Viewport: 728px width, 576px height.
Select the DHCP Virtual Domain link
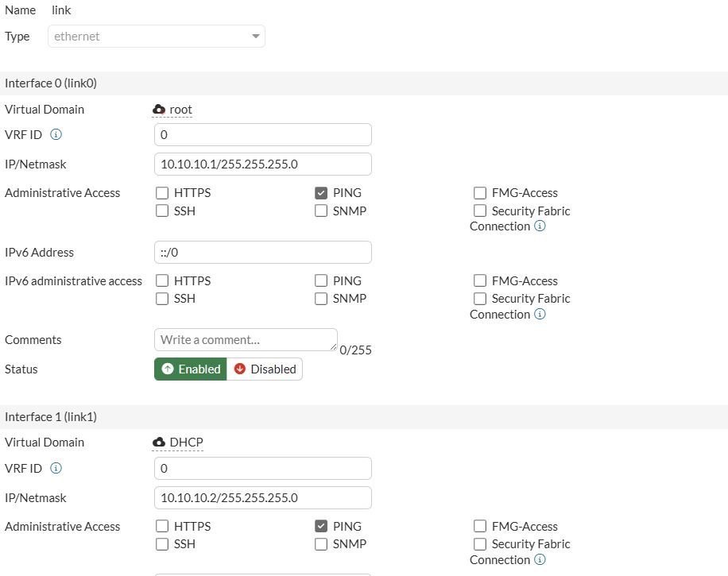click(186, 443)
